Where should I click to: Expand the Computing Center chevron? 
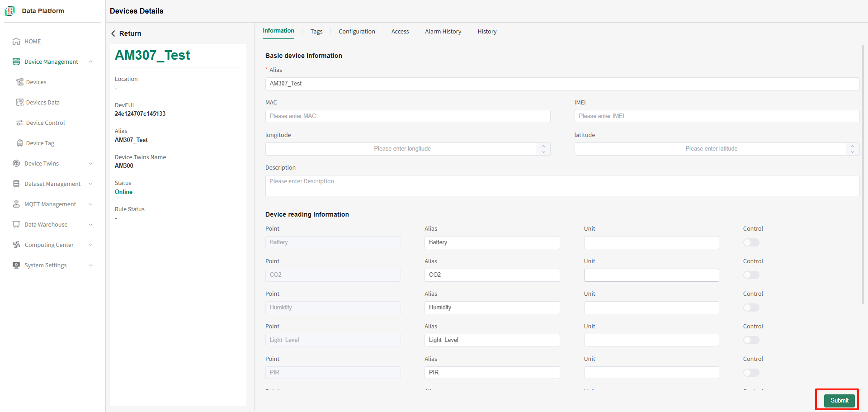tap(90, 245)
